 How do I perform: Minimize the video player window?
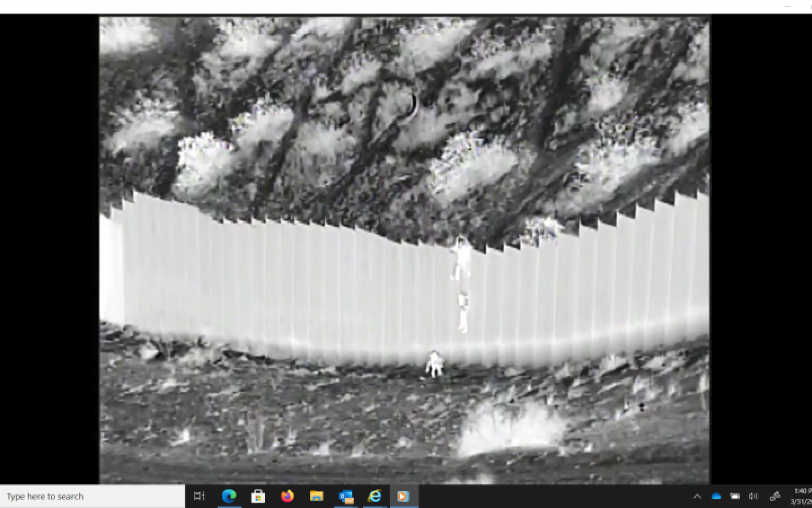(x=787, y=6)
